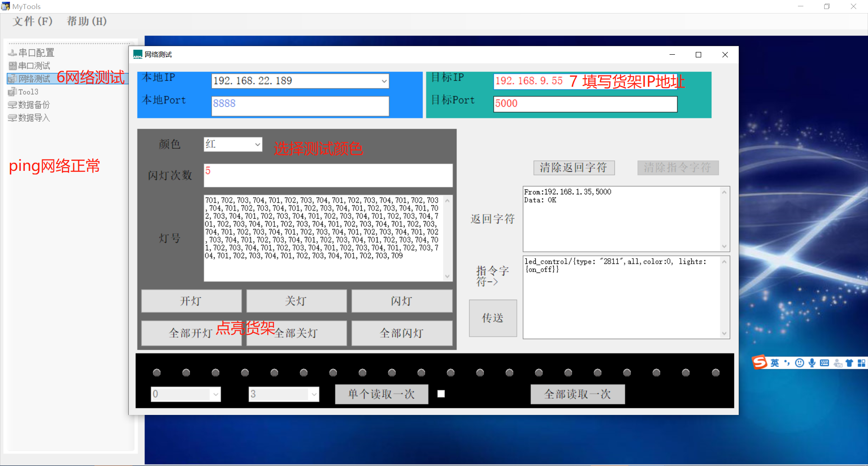Open 串口配置 from the sidebar icon
The height and width of the screenshot is (466, 868).
point(12,53)
